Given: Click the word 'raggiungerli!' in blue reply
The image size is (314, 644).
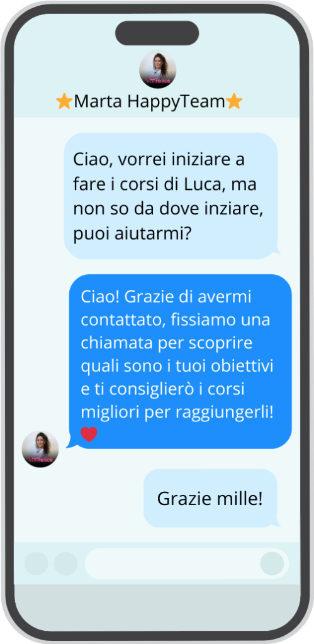Looking at the screenshot, I should 225,413.
